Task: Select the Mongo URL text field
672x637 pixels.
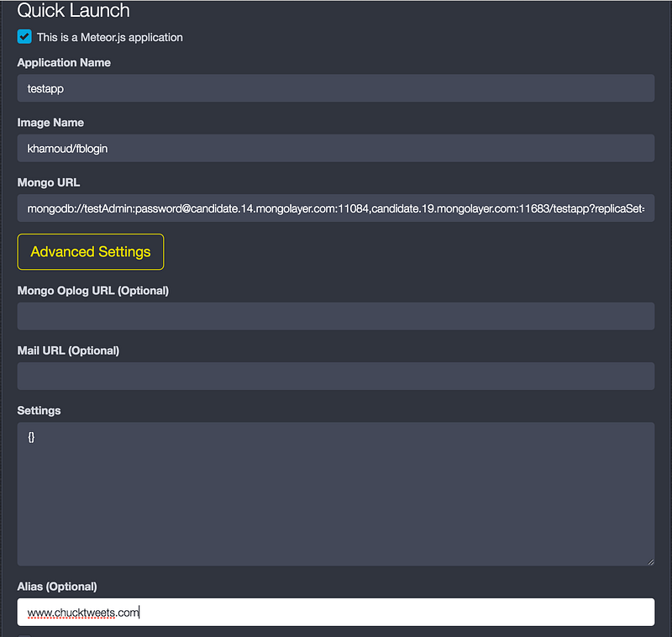Action: click(335, 208)
